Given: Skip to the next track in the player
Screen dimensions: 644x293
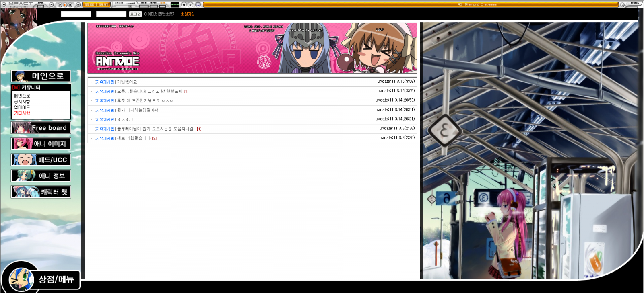Looking at the screenshot, I should 78,5.
